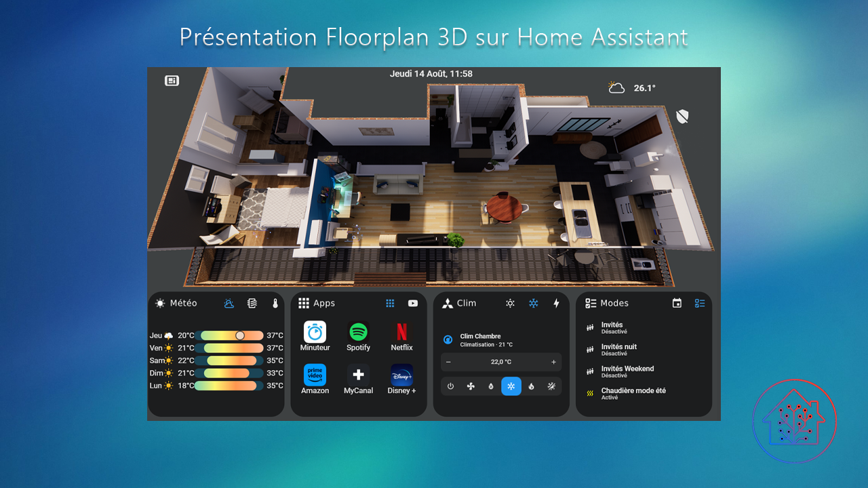Screen dimensions: 868x488
Task: Set Clim to fan-only mode
Action: coord(471,386)
